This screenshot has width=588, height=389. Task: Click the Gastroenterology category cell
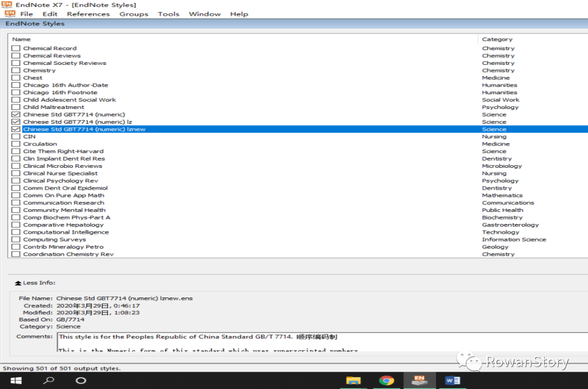point(510,224)
